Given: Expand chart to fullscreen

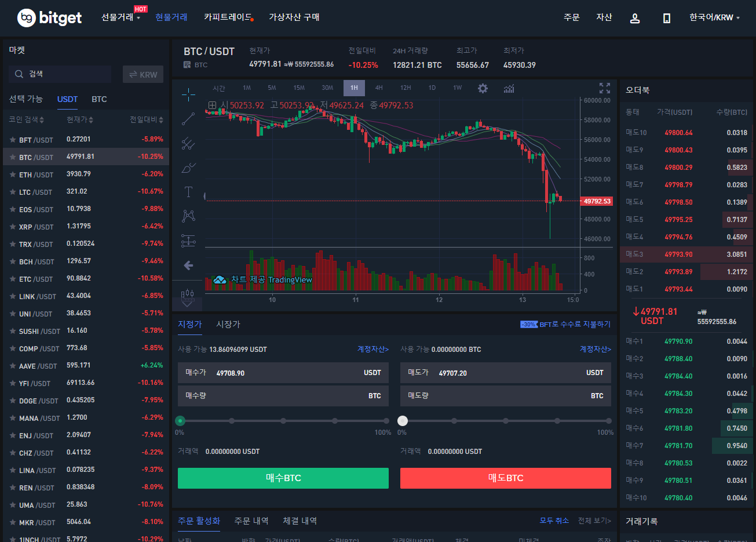Looking at the screenshot, I should 605,88.
